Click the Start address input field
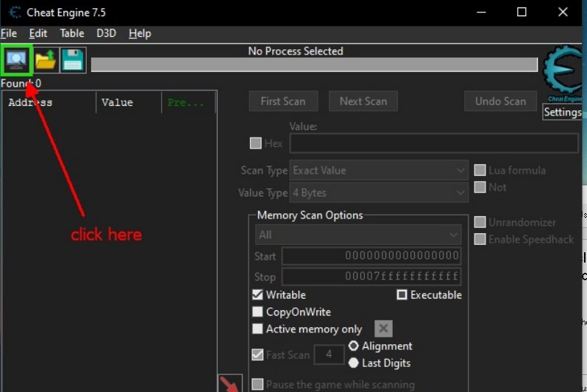 tap(371, 256)
